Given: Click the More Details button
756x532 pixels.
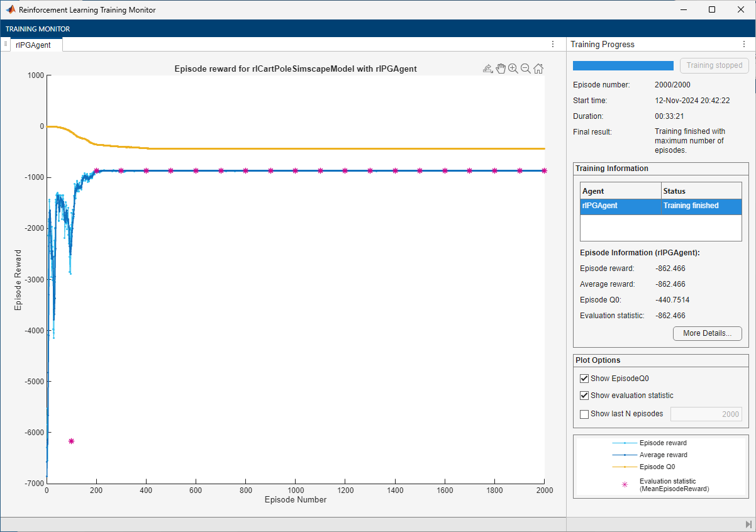Looking at the screenshot, I should (707, 333).
